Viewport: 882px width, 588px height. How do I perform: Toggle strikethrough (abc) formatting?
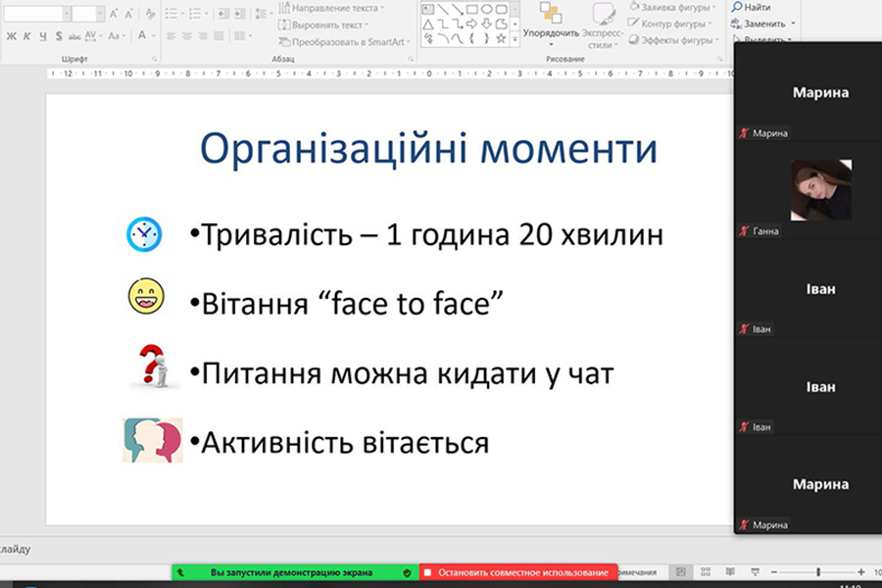(74, 36)
